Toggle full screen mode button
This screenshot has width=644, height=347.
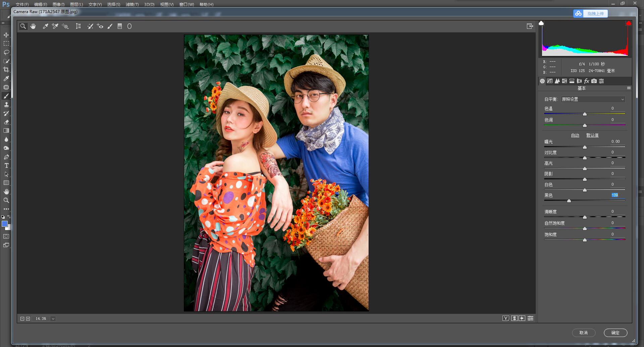point(530,26)
